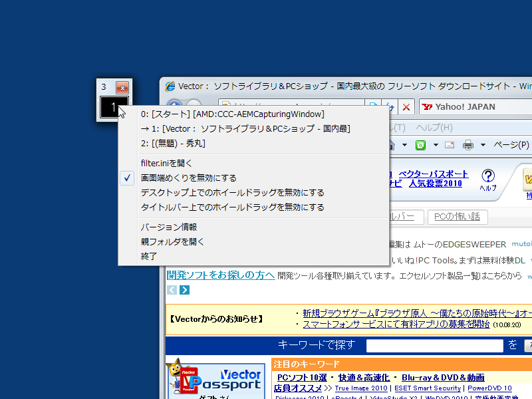Click the PCの怖い話 button link

pyautogui.click(x=458, y=217)
